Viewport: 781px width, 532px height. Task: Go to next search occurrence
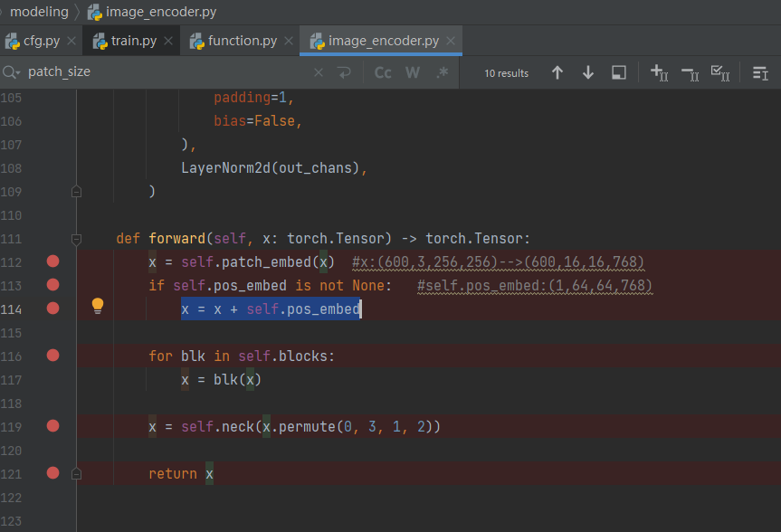(x=587, y=73)
